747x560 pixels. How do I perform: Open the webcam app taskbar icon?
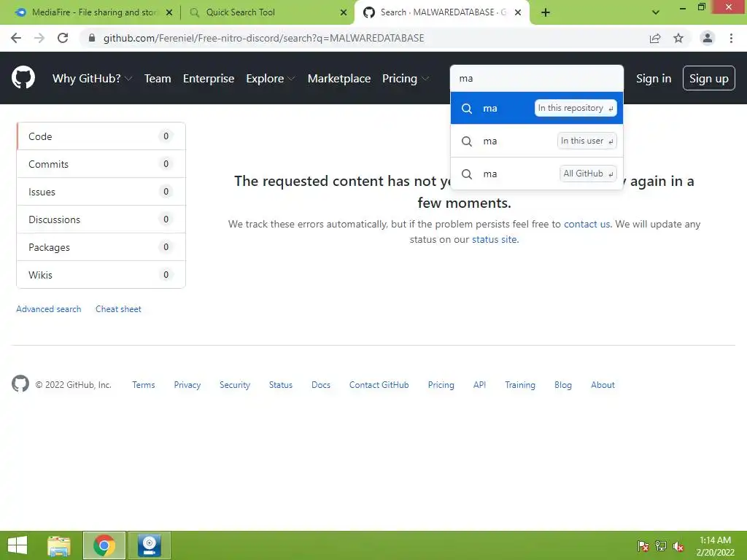pyautogui.click(x=149, y=545)
